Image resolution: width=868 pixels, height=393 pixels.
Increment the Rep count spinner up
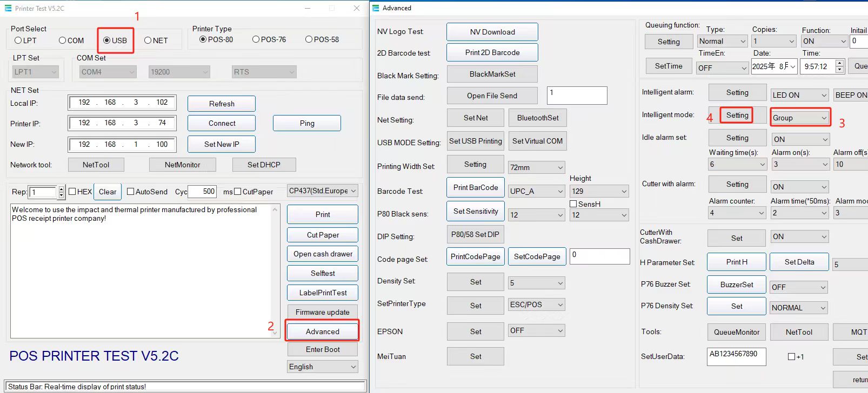[61, 188]
